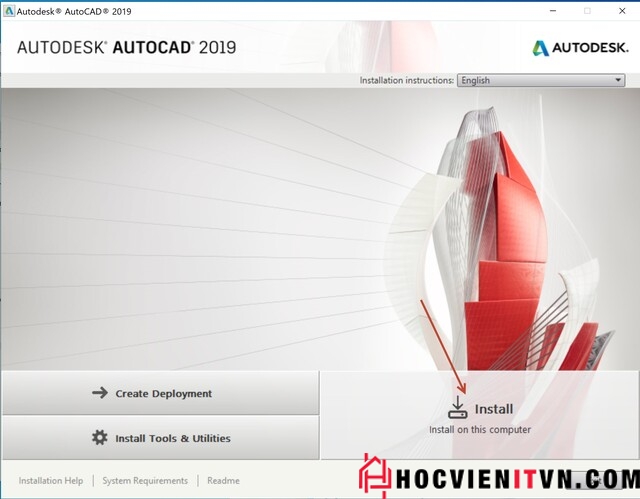Image resolution: width=640 pixels, height=499 pixels.
Task: Click the Autodesk logo at top right
Action: pyautogui.click(x=580, y=48)
